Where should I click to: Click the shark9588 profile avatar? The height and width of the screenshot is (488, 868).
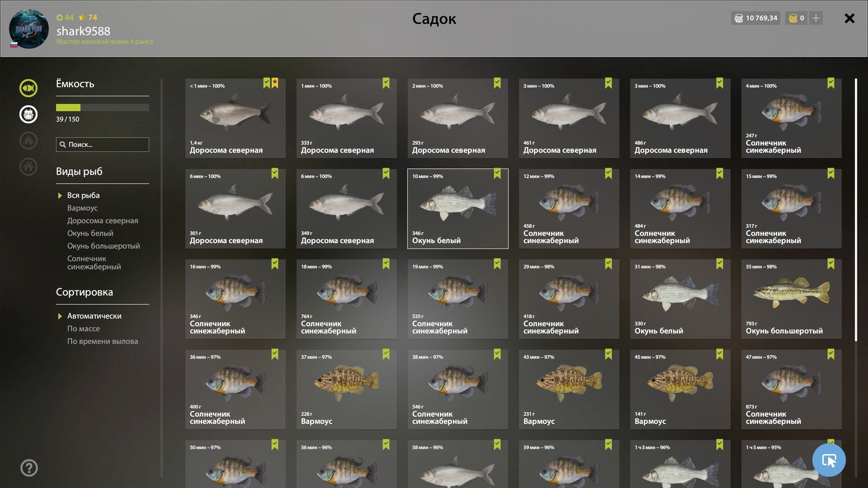tap(29, 29)
